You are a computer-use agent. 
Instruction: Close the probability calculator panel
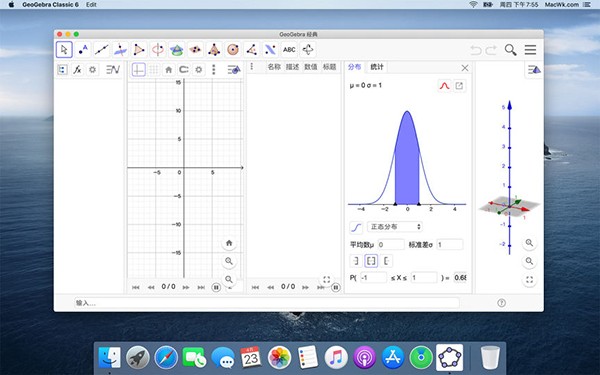point(465,68)
